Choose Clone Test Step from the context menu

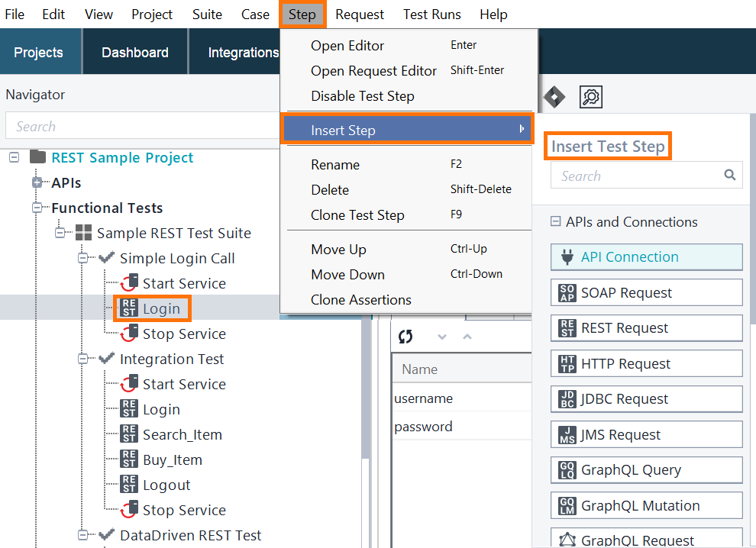359,214
